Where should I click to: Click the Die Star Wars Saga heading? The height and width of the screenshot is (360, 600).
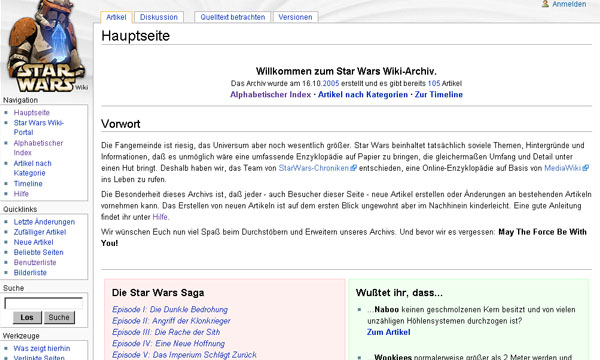(158, 293)
